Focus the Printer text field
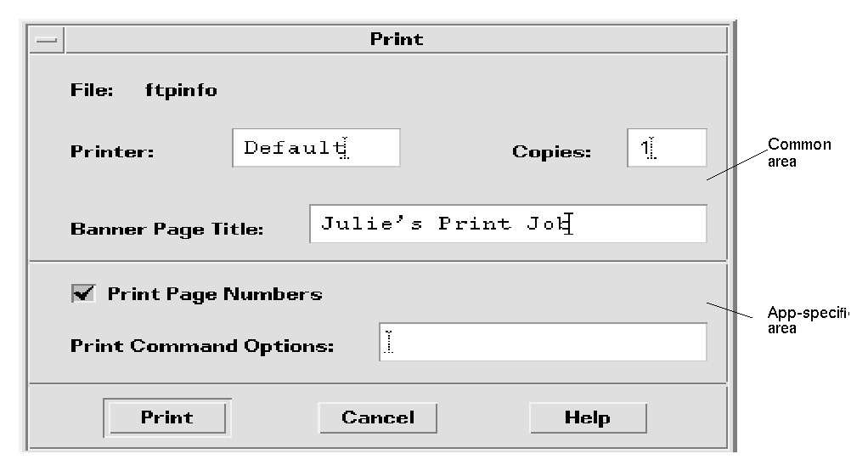Screen dimensions: 868x471 [315, 149]
